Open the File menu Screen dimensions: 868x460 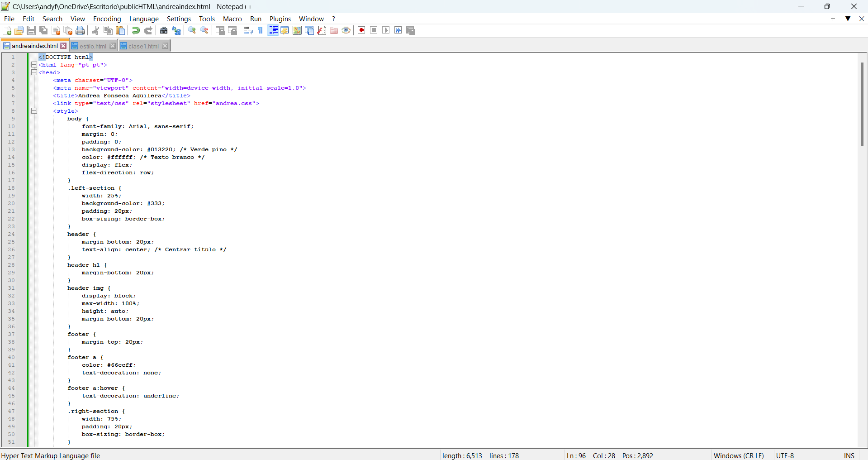pos(9,19)
